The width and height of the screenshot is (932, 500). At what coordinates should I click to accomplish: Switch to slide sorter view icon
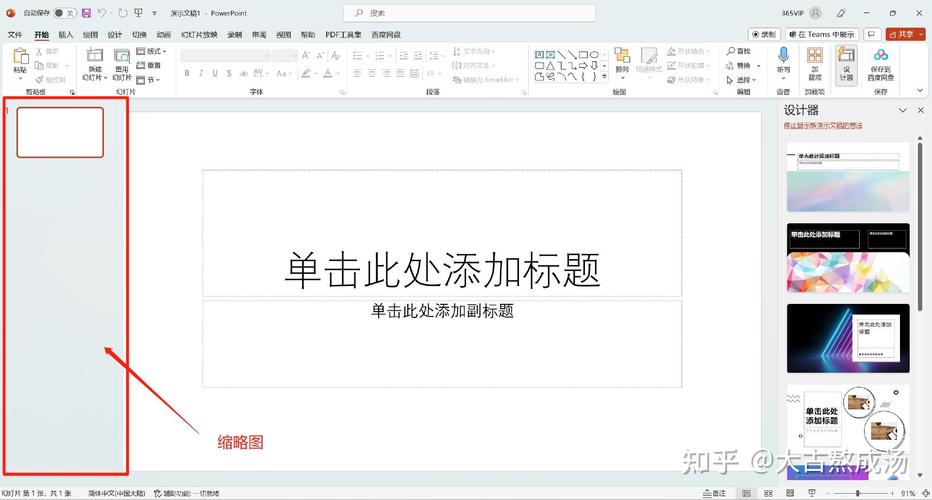[x=768, y=493]
